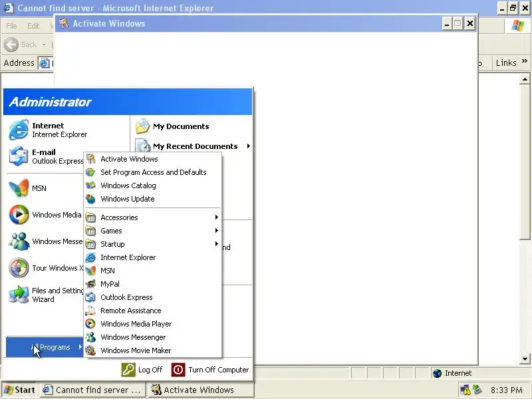Open Activate Windows from All Programs menu
532x399 pixels.
[x=153, y=159]
